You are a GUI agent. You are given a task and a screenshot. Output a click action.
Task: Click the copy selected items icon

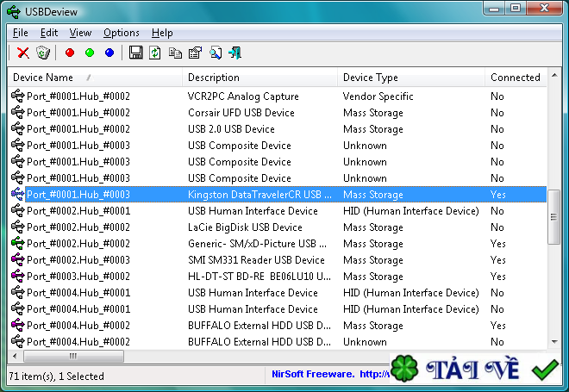click(x=176, y=53)
